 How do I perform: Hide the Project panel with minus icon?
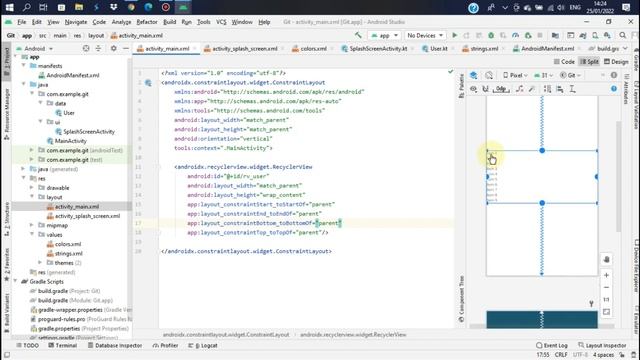pos(126,48)
